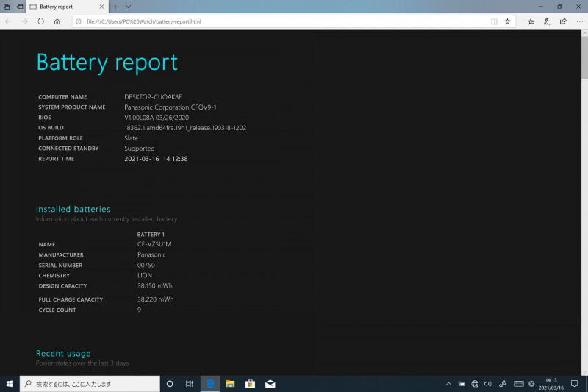The width and height of the screenshot is (588, 392).
Task: Open File Explorer from taskbar
Action: [230, 384]
